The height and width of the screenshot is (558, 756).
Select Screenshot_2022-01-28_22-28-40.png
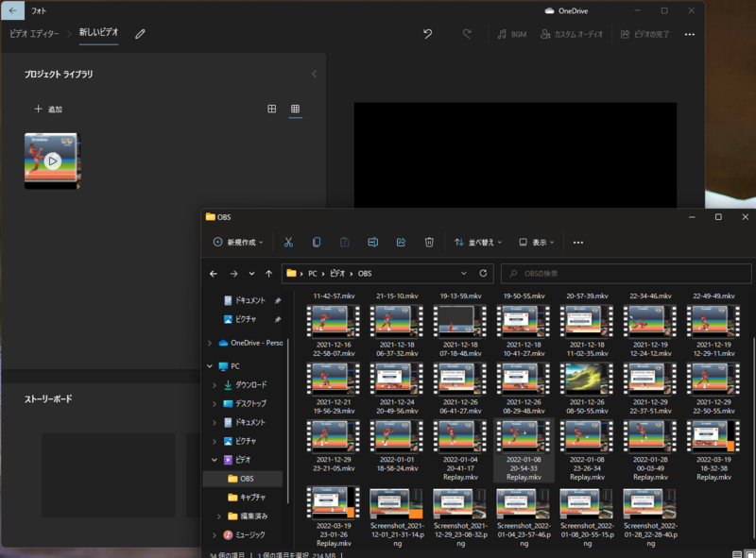click(x=650, y=518)
